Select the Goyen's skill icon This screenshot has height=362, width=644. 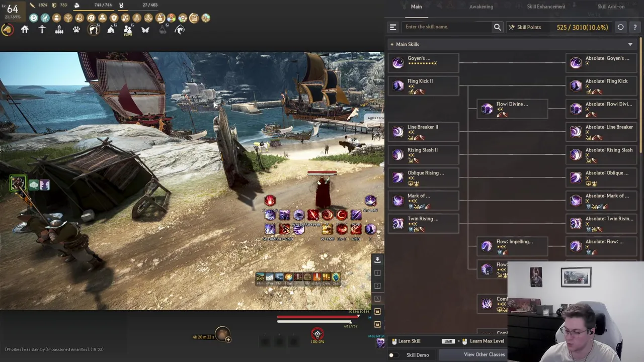click(398, 63)
